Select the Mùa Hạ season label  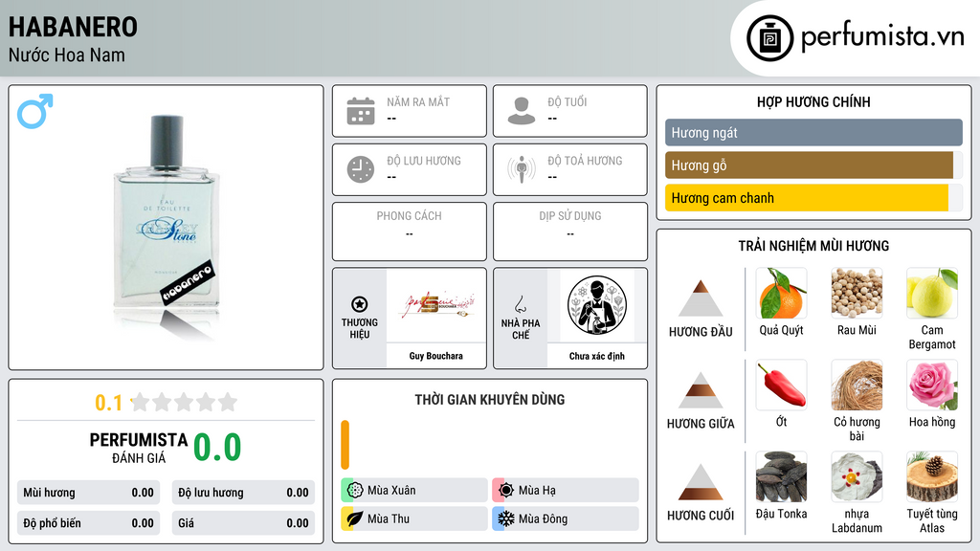click(x=537, y=491)
